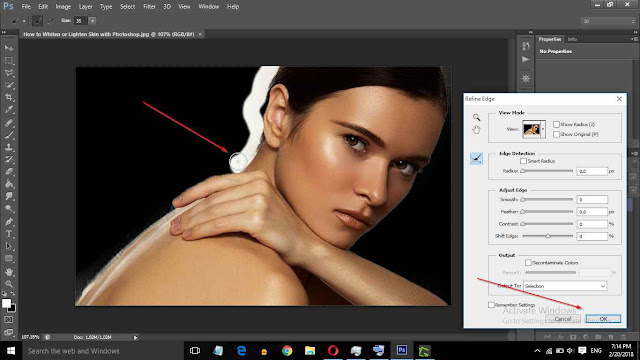The height and width of the screenshot is (360, 640).
Task: Select the Refine Radius brush tool in dialog
Action: pyautogui.click(x=476, y=158)
